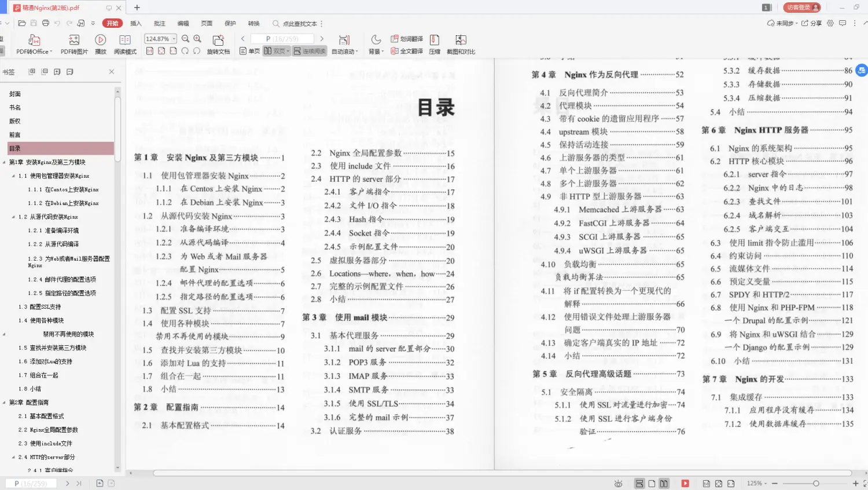Add bookmark icon in 书签 panel
The image size is (868, 490).
tap(57, 72)
